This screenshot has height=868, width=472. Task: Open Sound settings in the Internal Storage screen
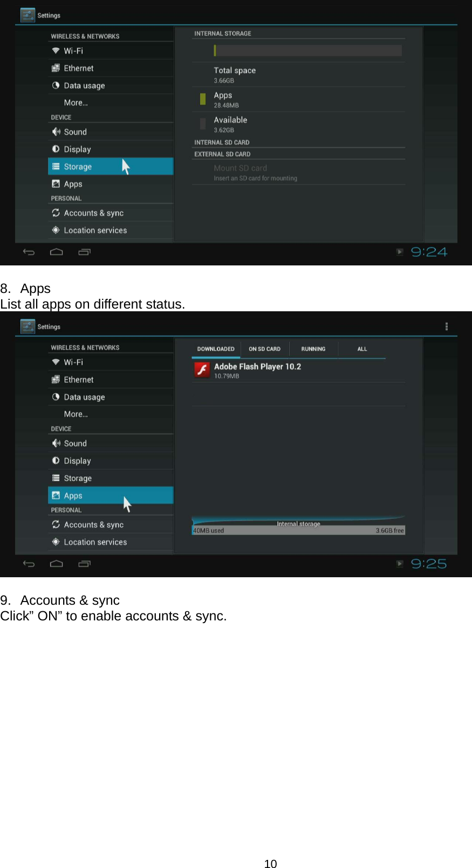(111, 132)
